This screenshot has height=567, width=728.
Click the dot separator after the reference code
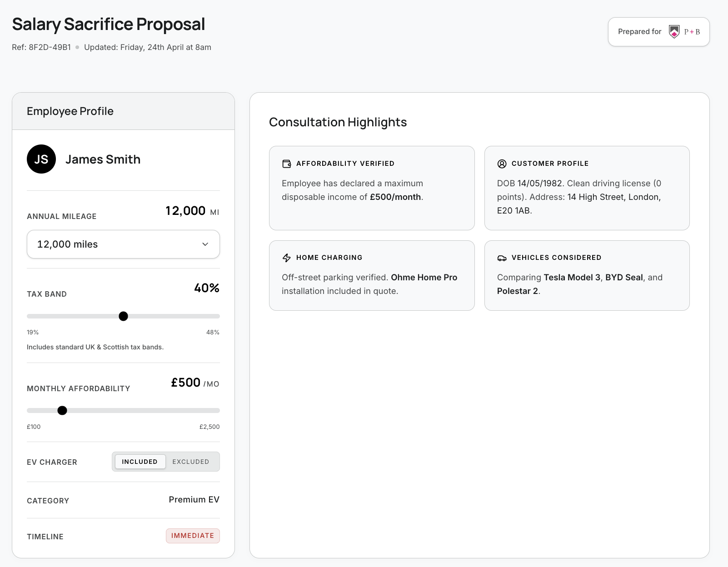77,47
